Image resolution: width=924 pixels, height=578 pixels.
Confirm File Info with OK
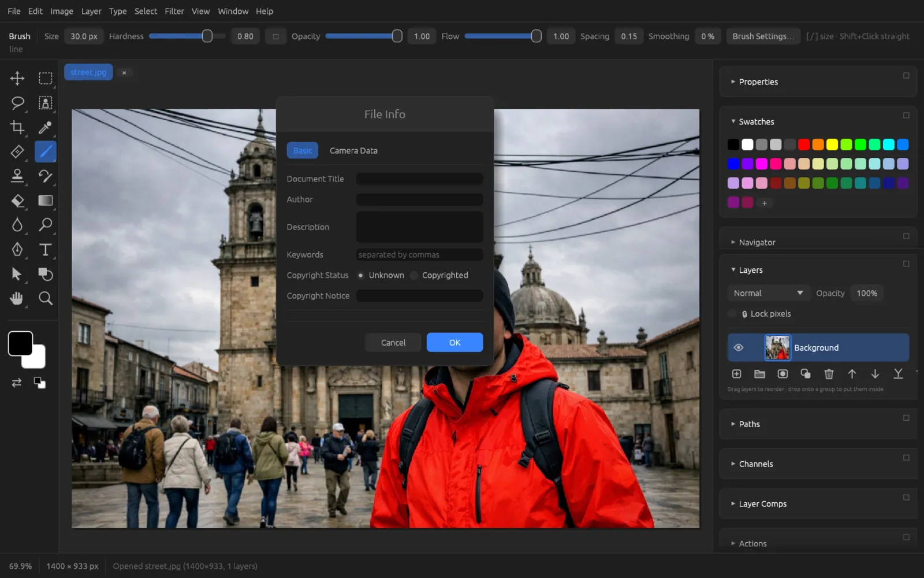454,342
